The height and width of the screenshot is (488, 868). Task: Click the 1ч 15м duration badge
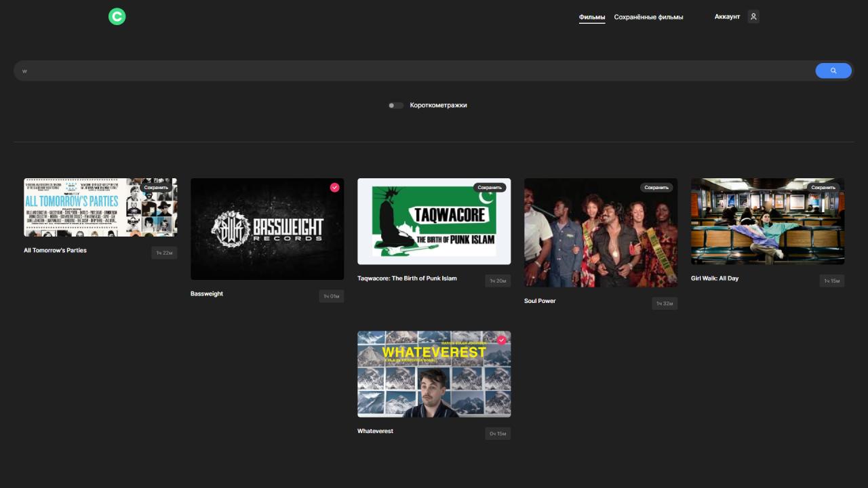click(832, 281)
